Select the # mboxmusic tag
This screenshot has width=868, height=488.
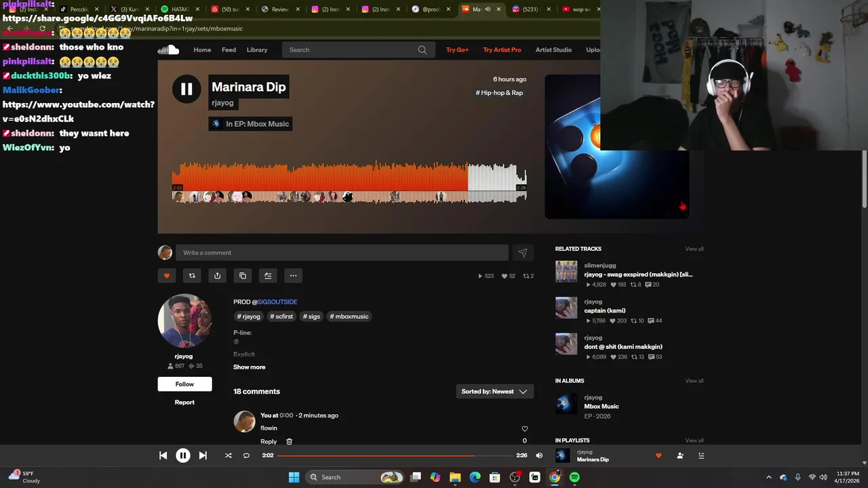click(350, 317)
